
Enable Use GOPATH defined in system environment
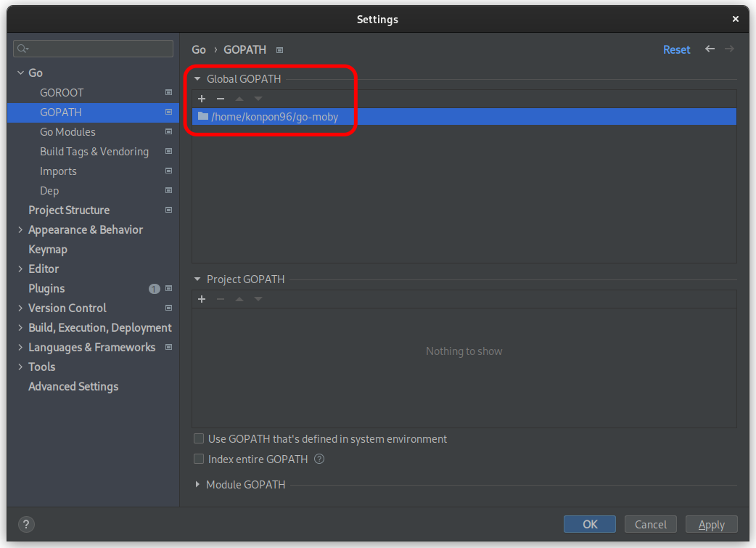tap(199, 439)
